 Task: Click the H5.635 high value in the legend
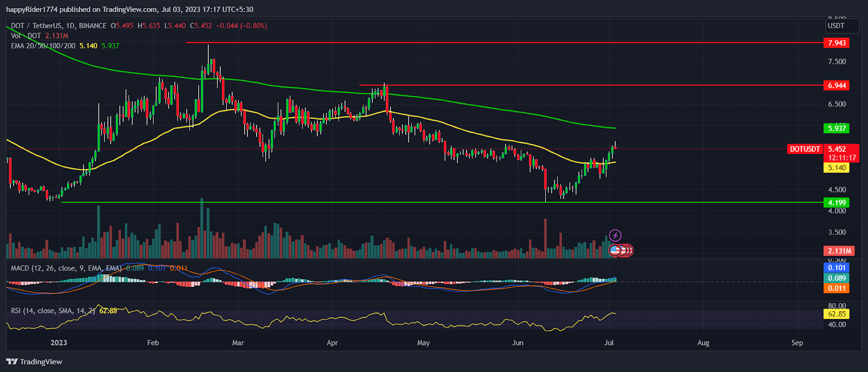(149, 25)
